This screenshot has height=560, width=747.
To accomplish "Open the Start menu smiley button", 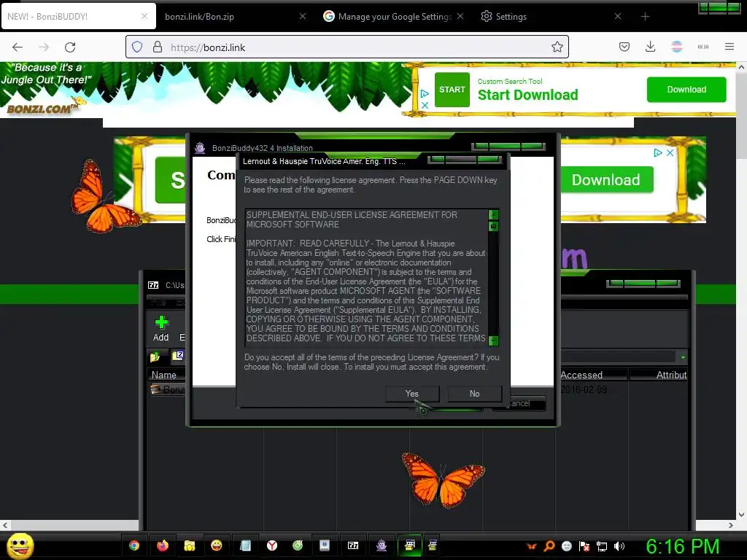I will [x=20, y=545].
